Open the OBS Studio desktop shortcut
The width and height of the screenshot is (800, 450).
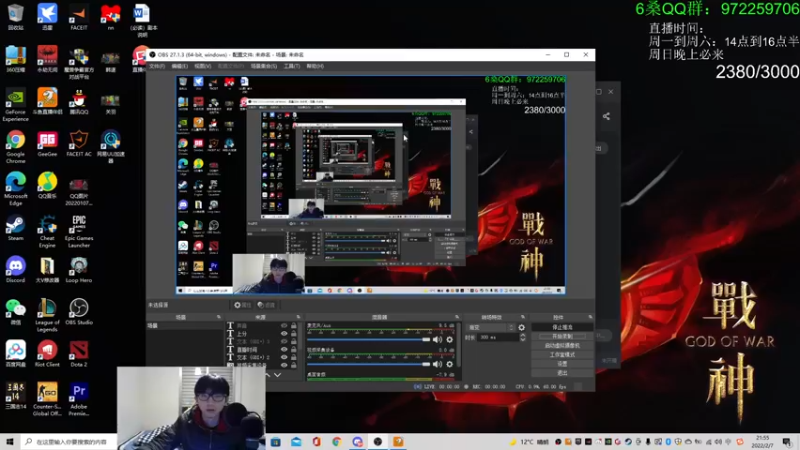pos(79,312)
